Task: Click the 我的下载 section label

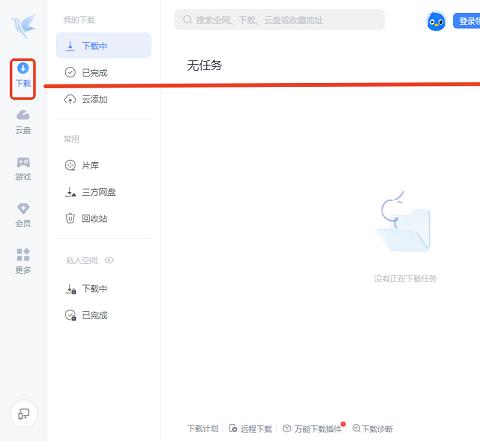Action: (x=79, y=20)
